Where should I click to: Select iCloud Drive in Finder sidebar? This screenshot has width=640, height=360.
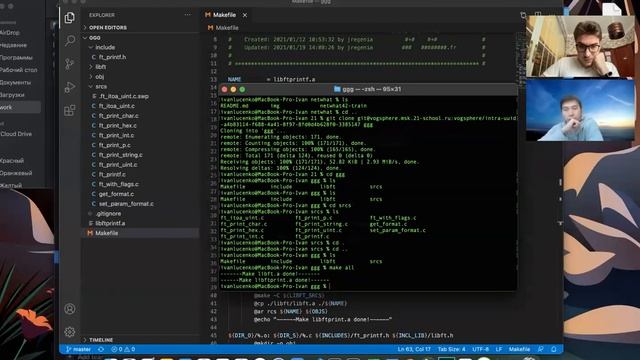[16, 134]
